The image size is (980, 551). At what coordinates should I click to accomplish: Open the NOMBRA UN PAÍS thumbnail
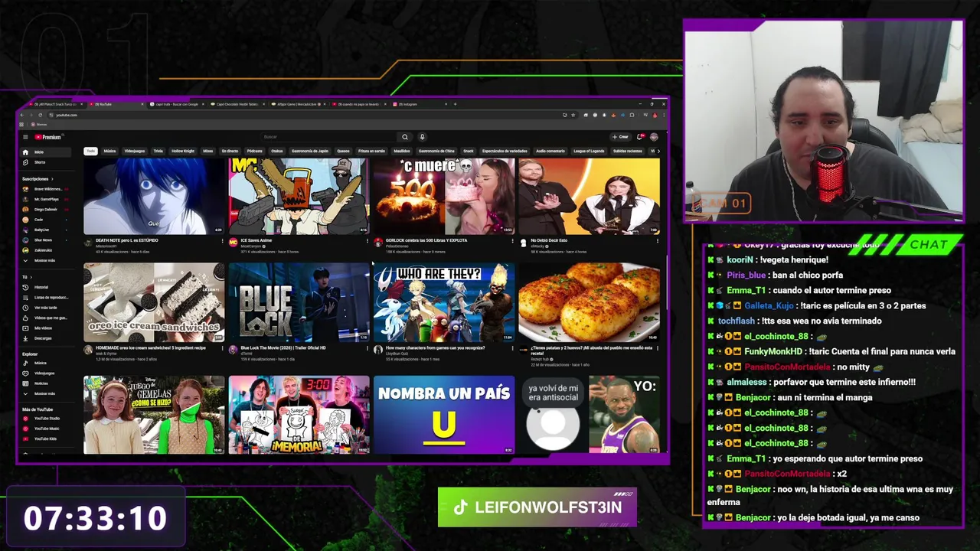click(444, 414)
